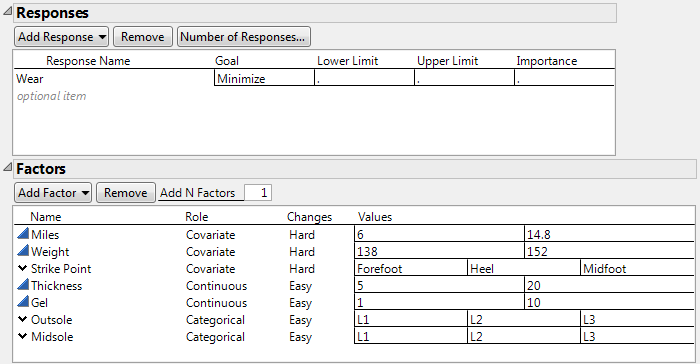Click the Response Name column header

point(88,61)
